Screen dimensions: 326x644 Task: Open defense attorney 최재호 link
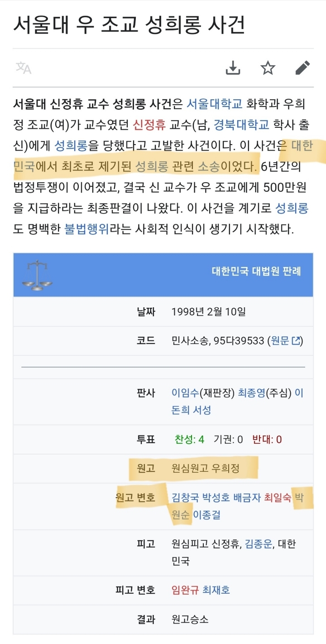click(x=216, y=590)
